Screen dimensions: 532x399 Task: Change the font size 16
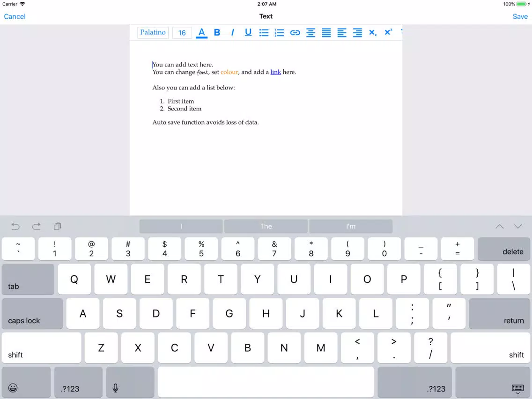(x=182, y=33)
